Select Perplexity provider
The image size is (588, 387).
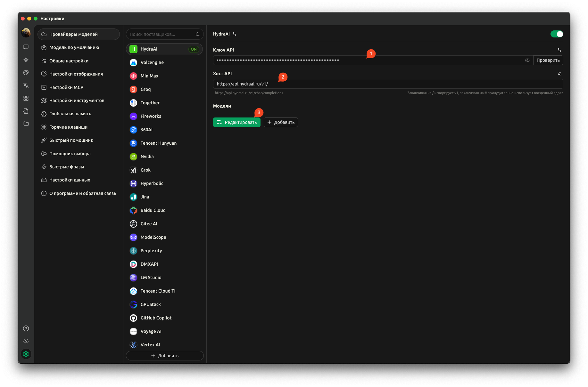[164, 251]
